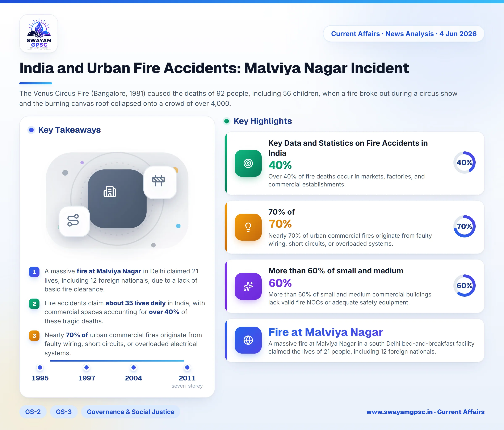Click green numbered badge 2

pyautogui.click(x=34, y=304)
